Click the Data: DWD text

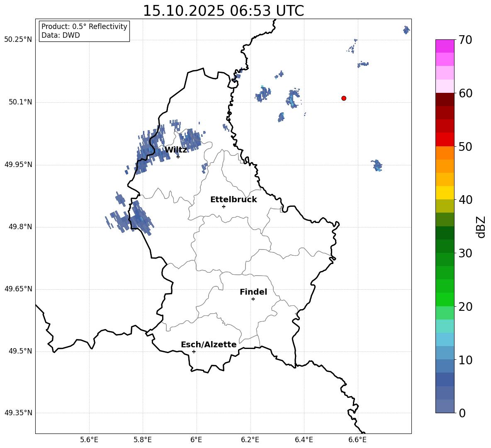tap(61, 35)
